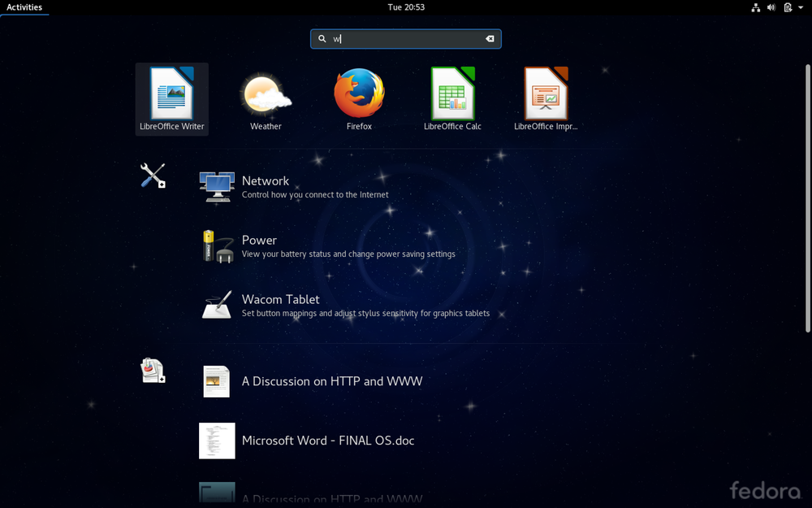Open Firefox browser icon
The image size is (812, 508).
click(359, 98)
